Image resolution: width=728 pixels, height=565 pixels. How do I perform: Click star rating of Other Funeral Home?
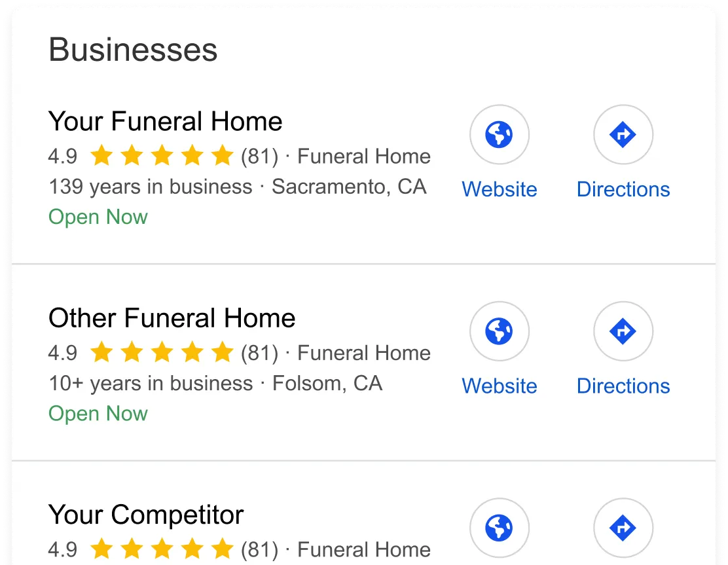[x=161, y=353]
